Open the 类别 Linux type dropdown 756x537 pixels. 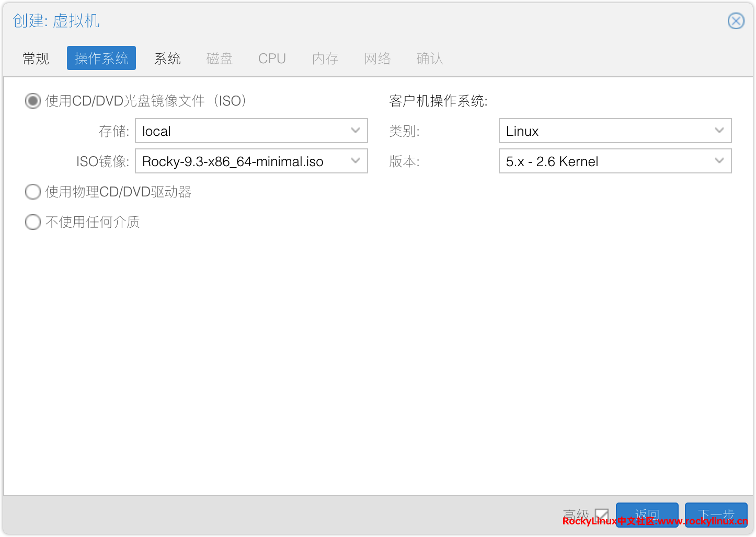719,131
